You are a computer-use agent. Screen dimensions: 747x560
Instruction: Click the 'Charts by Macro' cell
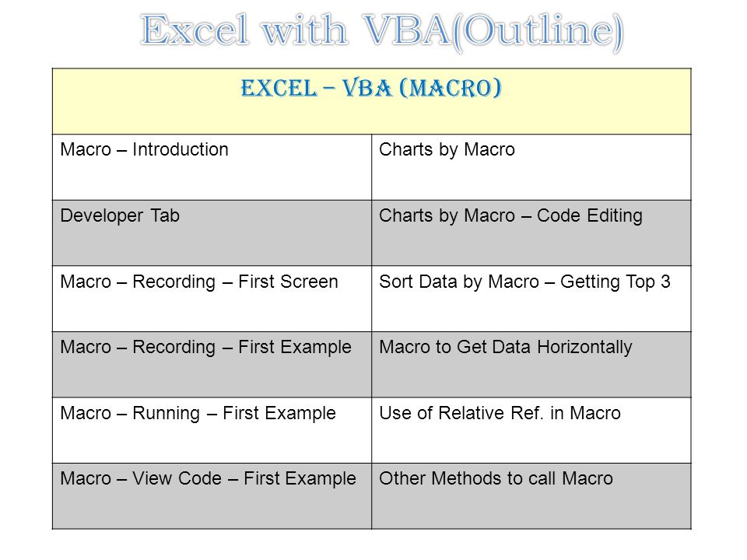[x=531, y=167]
